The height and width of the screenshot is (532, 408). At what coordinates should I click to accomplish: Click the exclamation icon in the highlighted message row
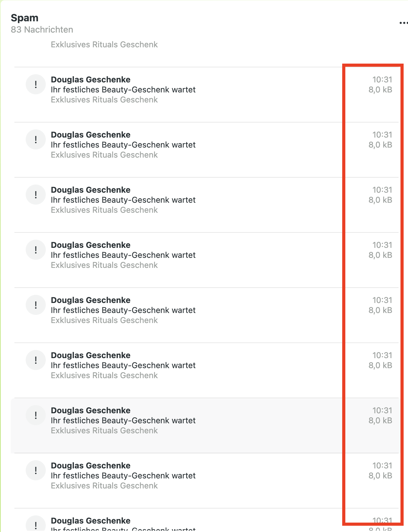[x=36, y=415]
